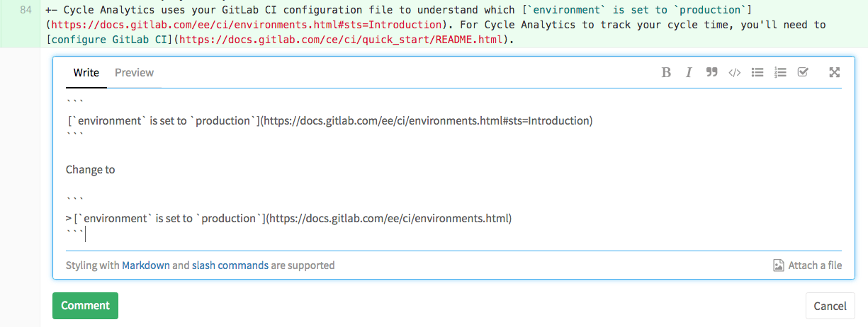Image resolution: width=868 pixels, height=327 pixels.
Task: Place cursor on line containing '#sts=Introduction'
Action: 329,121
